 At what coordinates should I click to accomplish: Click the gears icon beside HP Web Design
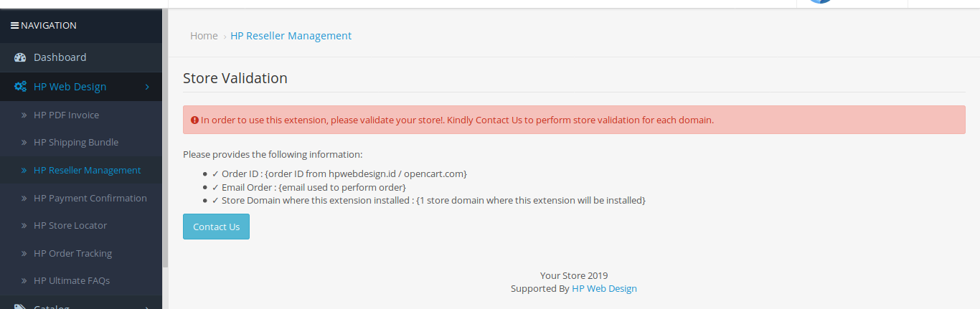point(20,87)
